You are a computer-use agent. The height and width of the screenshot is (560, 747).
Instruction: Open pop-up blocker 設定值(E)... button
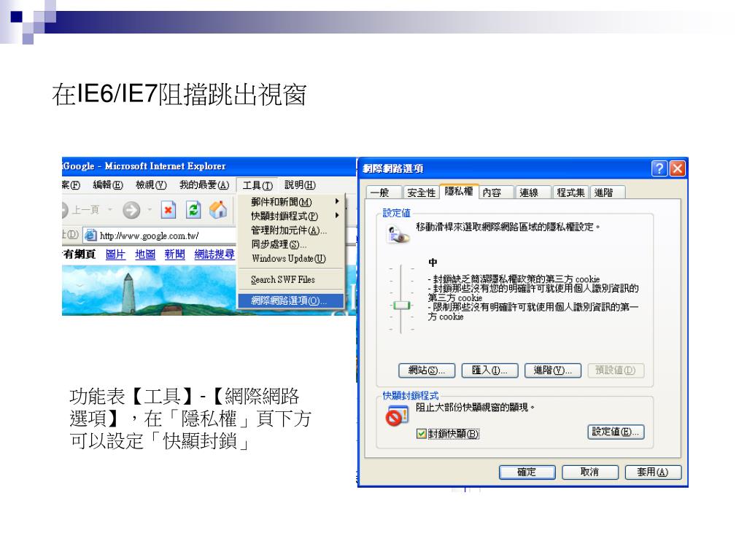(616, 432)
